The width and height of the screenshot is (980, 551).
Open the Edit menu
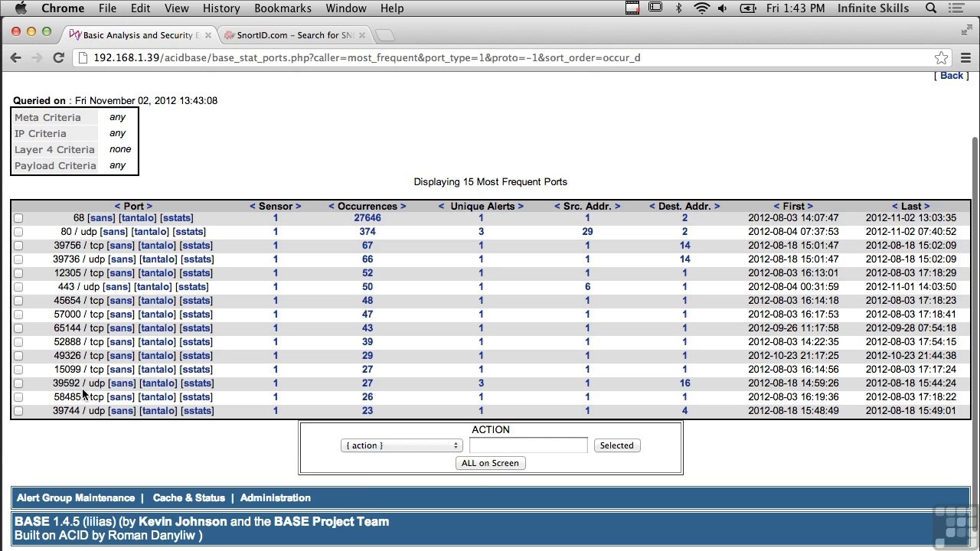tap(140, 8)
